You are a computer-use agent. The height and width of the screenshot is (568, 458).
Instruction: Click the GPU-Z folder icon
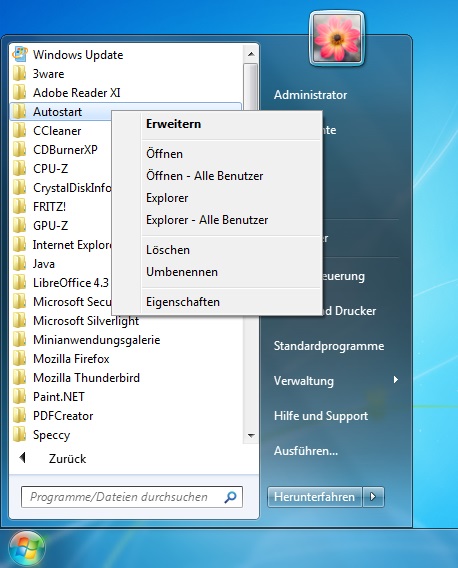click(x=19, y=225)
